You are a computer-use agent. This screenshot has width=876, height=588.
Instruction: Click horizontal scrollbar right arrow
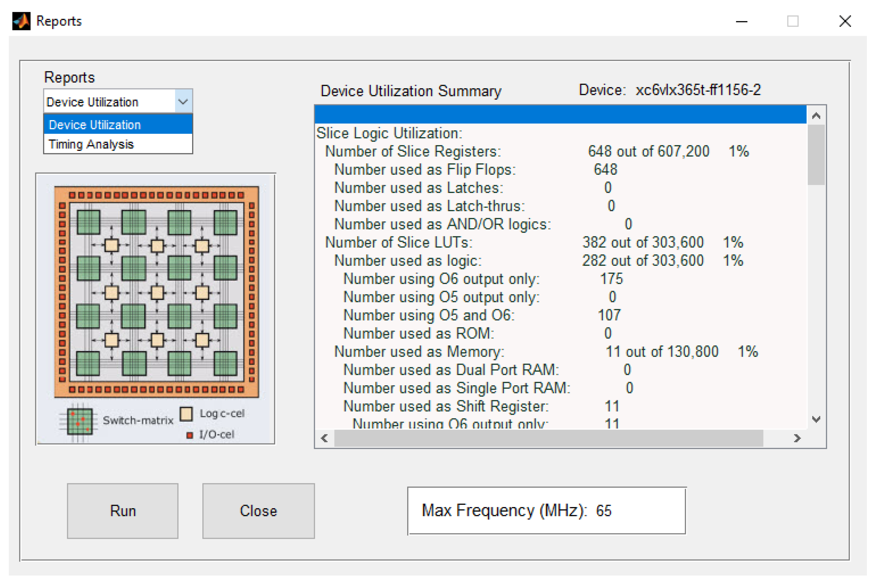(x=797, y=438)
